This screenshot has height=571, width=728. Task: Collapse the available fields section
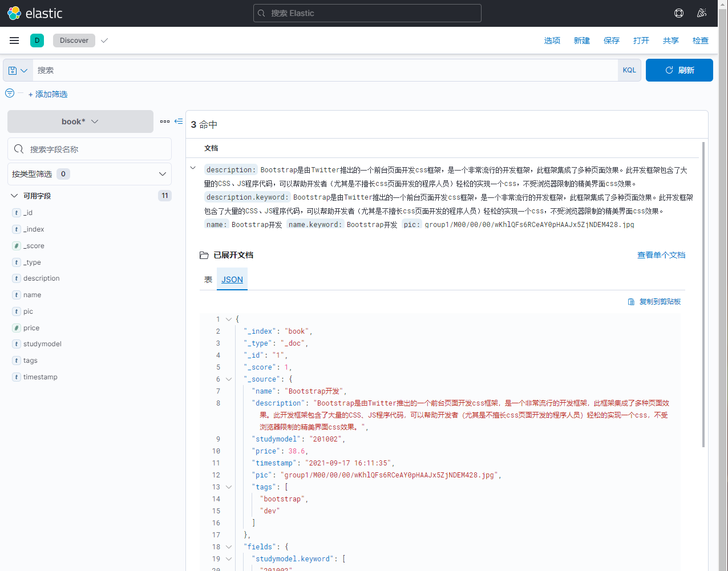coord(14,196)
